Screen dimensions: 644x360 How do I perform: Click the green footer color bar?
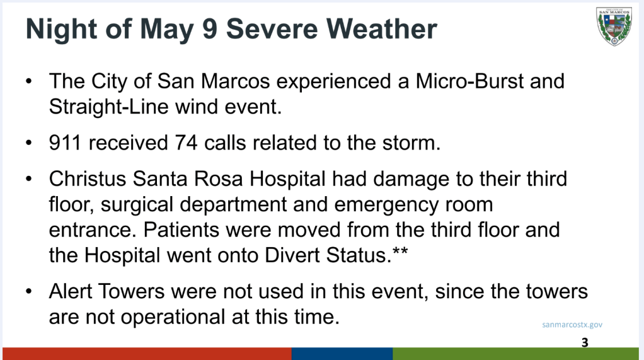click(x=515, y=353)
